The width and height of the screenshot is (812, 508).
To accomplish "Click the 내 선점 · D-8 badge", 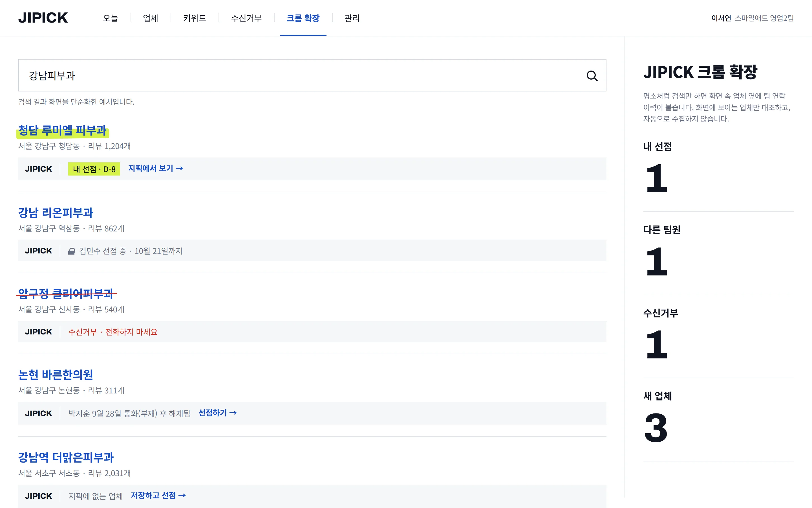I will coord(94,169).
